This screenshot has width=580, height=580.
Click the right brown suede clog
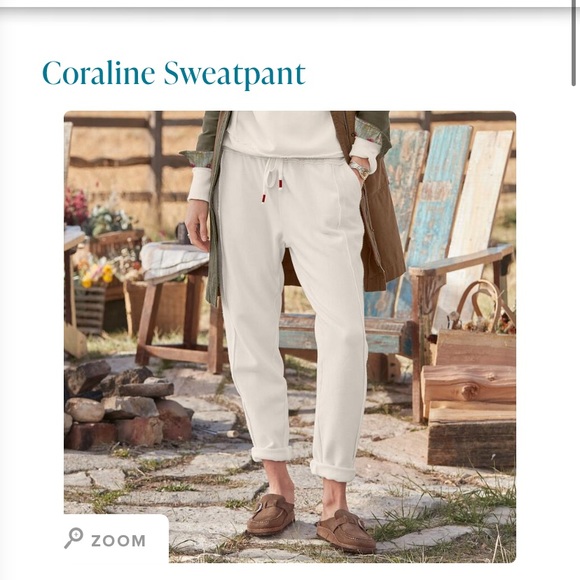[x=346, y=531]
